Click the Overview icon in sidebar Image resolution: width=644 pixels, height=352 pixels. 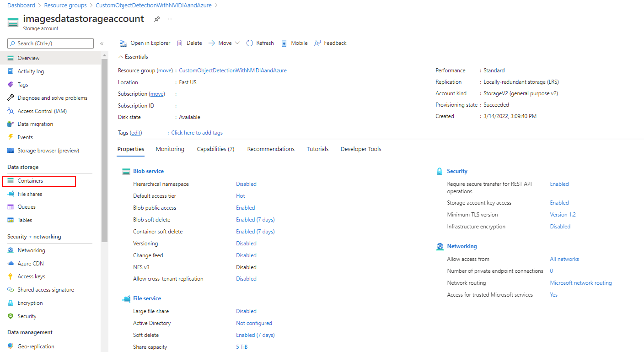11,58
